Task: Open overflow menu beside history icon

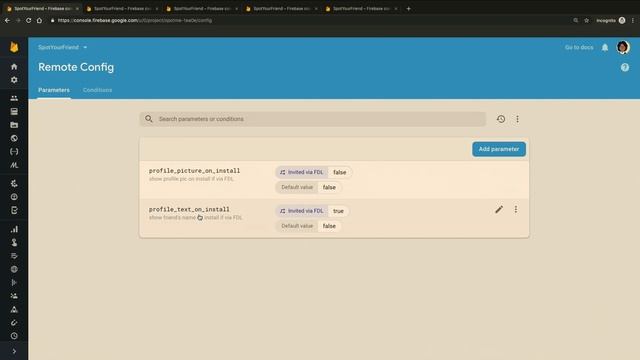Action: 517,119
